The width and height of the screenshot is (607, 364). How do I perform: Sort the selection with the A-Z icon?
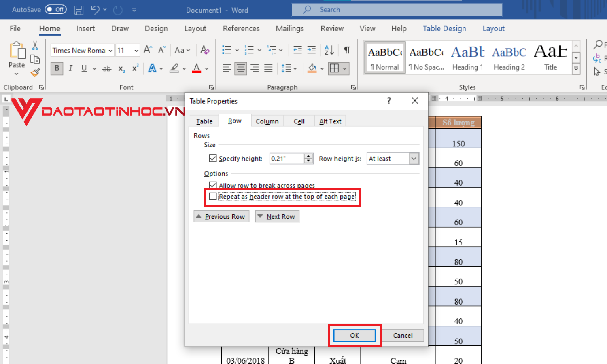pos(329,50)
